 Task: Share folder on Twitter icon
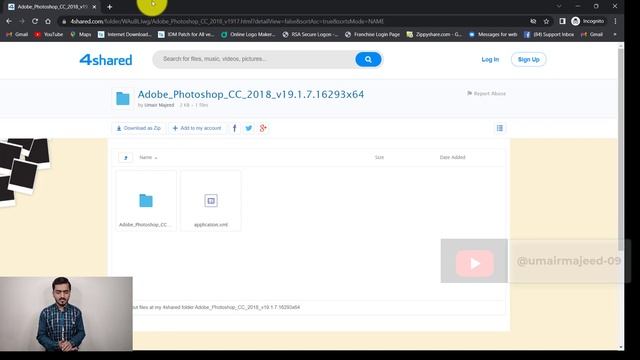click(x=249, y=128)
